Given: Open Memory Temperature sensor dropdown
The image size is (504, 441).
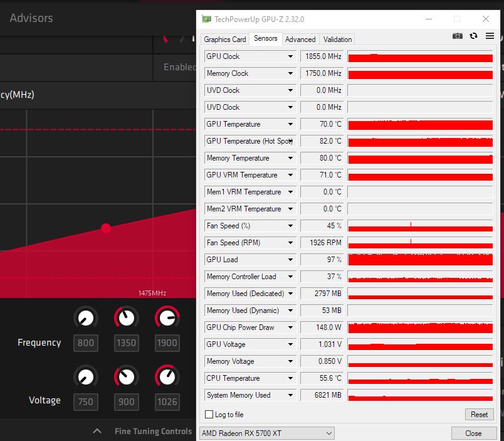Looking at the screenshot, I should (290, 158).
